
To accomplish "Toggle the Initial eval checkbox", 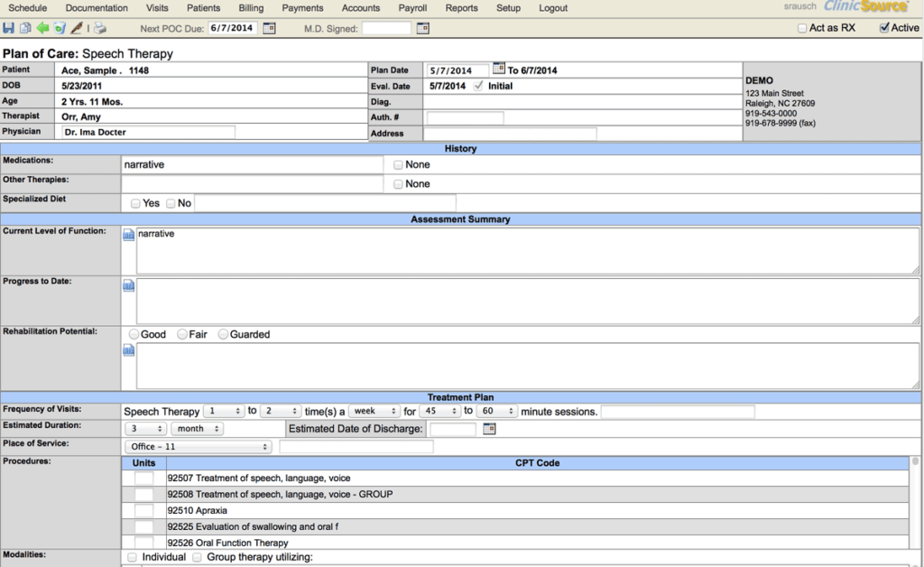I will pos(478,86).
